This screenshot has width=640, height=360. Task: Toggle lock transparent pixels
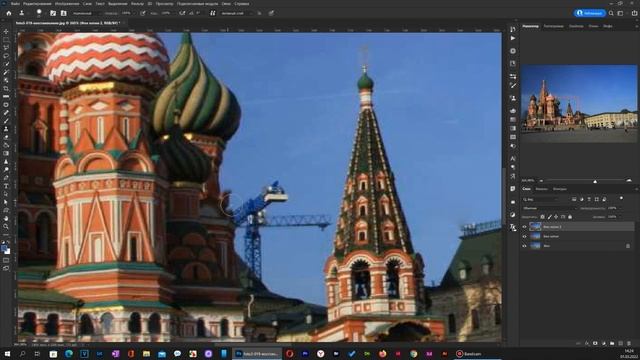coord(542,217)
